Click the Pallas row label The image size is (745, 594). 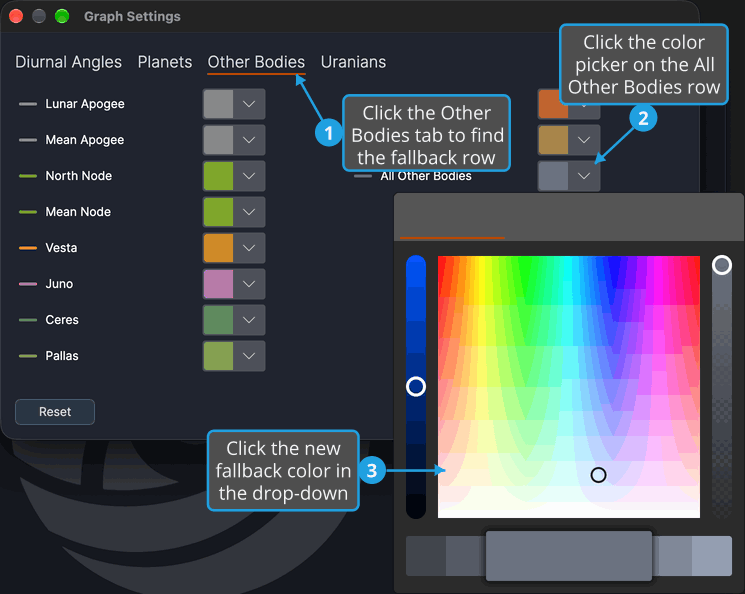(x=62, y=356)
